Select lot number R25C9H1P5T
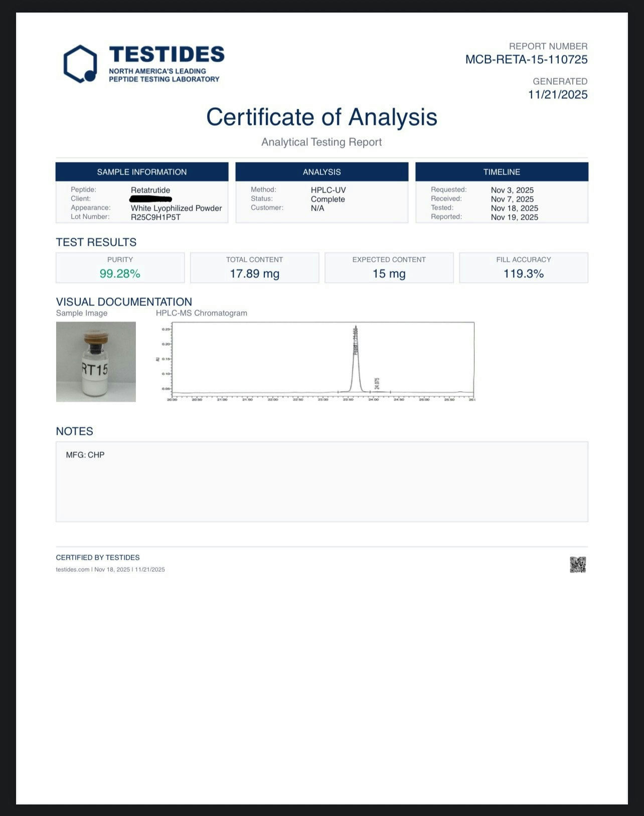Viewport: 644px width, 816px height. (x=155, y=217)
